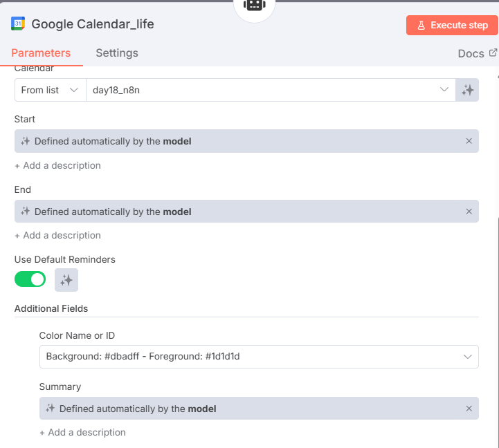
Task: Click the Summary model-defined input field
Action: (249, 409)
